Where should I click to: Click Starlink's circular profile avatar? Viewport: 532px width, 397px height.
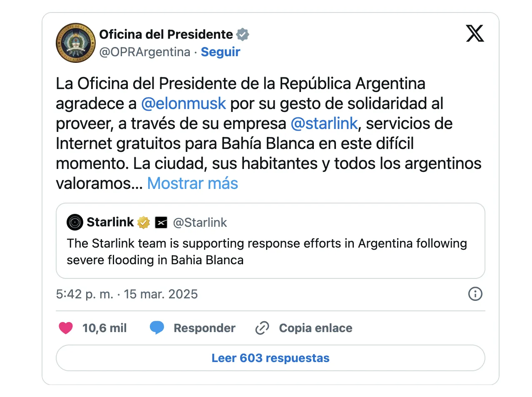75,222
